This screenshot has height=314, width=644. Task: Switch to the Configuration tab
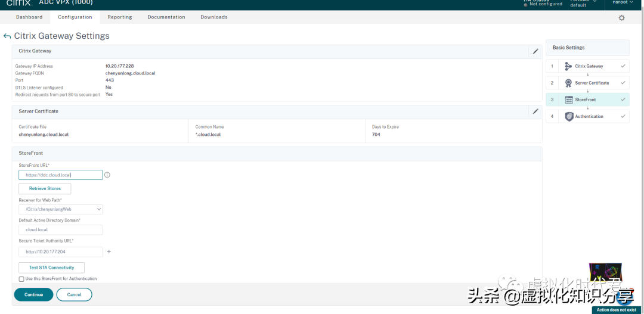point(75,17)
